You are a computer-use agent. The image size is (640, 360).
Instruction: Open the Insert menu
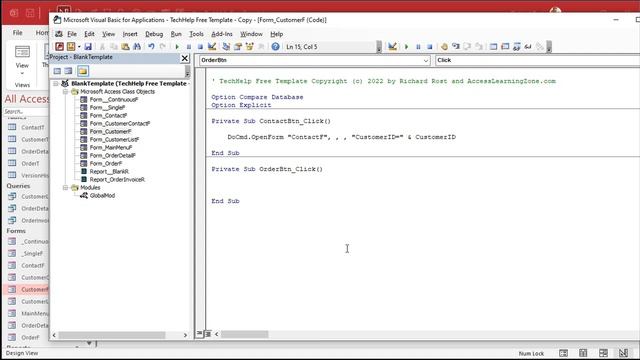130,34
